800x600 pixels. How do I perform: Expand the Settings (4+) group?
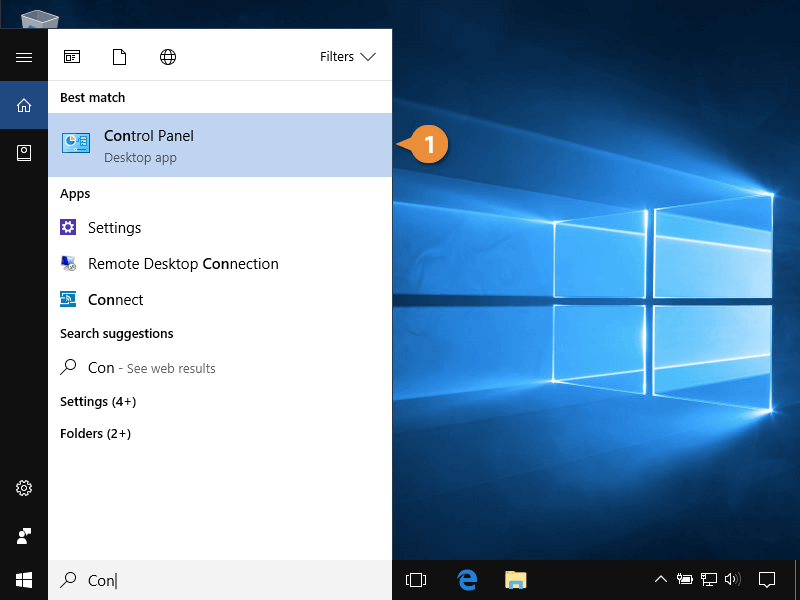(98, 401)
